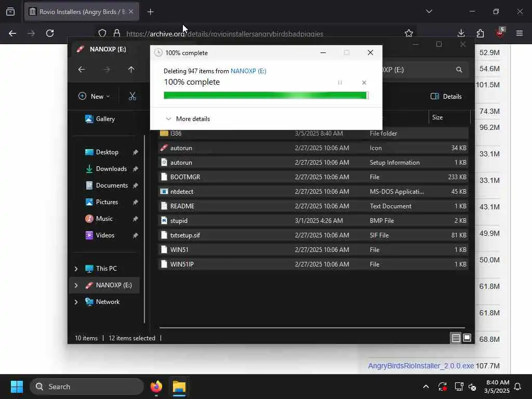Open Firefox downloads panel
The image size is (532, 399).
coord(461,33)
